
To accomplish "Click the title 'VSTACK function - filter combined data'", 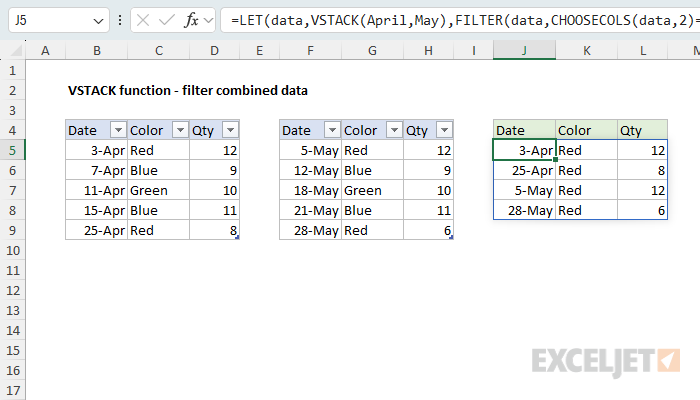I will click(188, 91).
